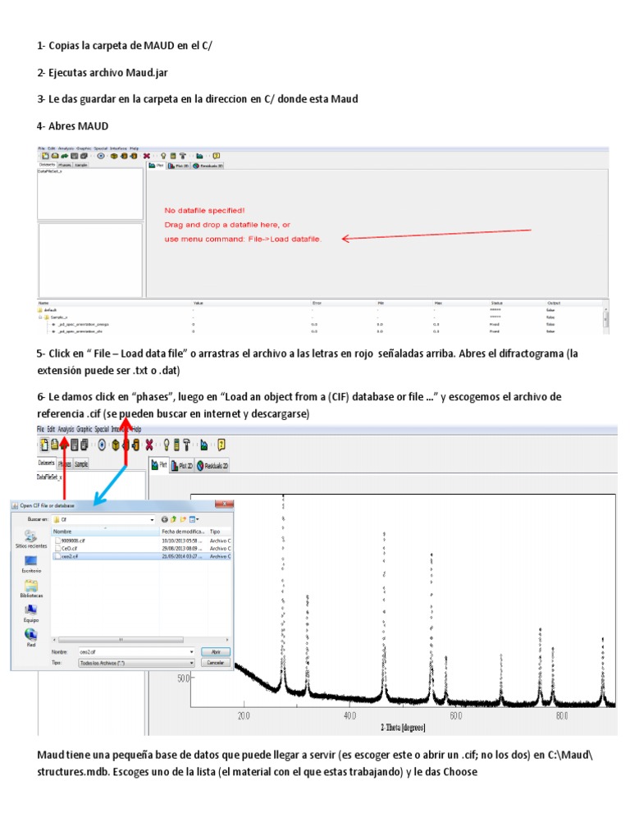Click the lightbulb icon in diffractogram MAUD window

[x=166, y=445]
